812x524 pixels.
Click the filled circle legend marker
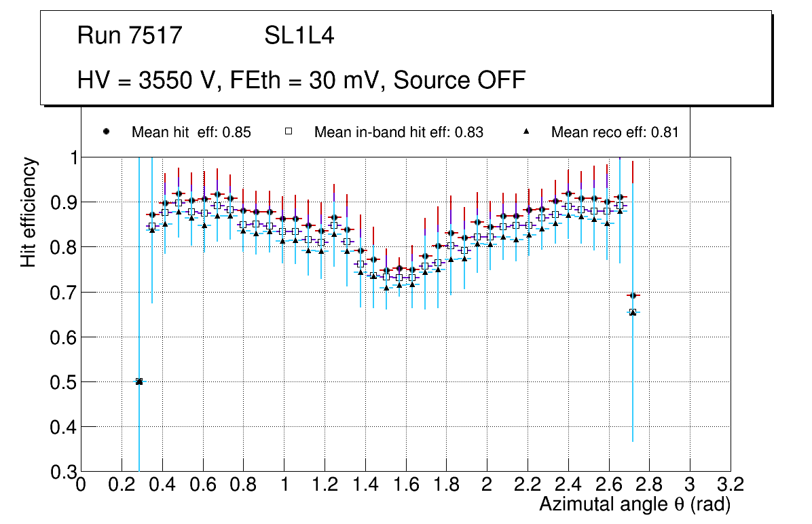point(106,132)
